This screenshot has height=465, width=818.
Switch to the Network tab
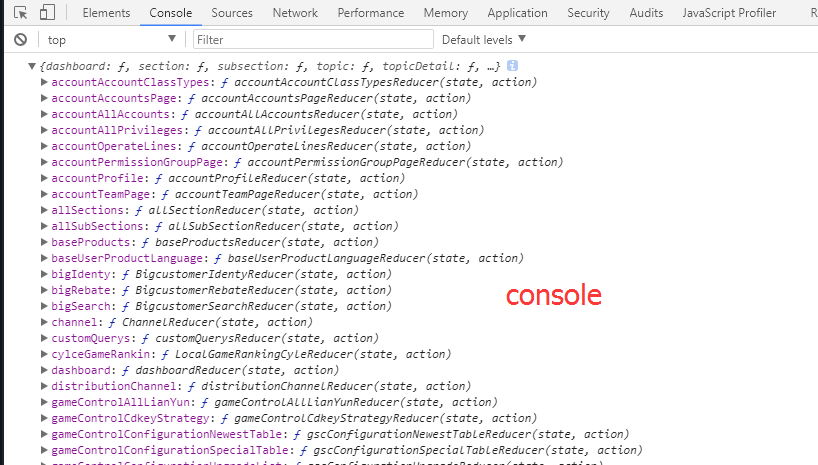[x=295, y=13]
